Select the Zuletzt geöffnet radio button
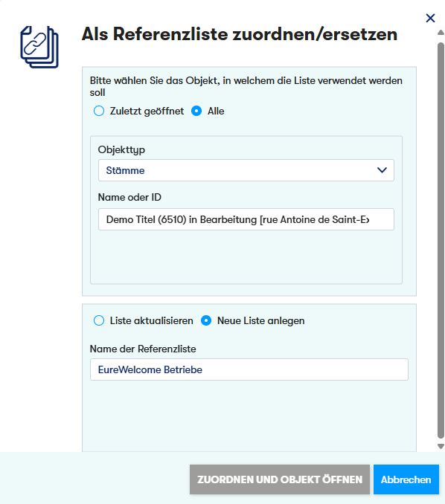Viewport: 445px width, 504px height. click(99, 111)
